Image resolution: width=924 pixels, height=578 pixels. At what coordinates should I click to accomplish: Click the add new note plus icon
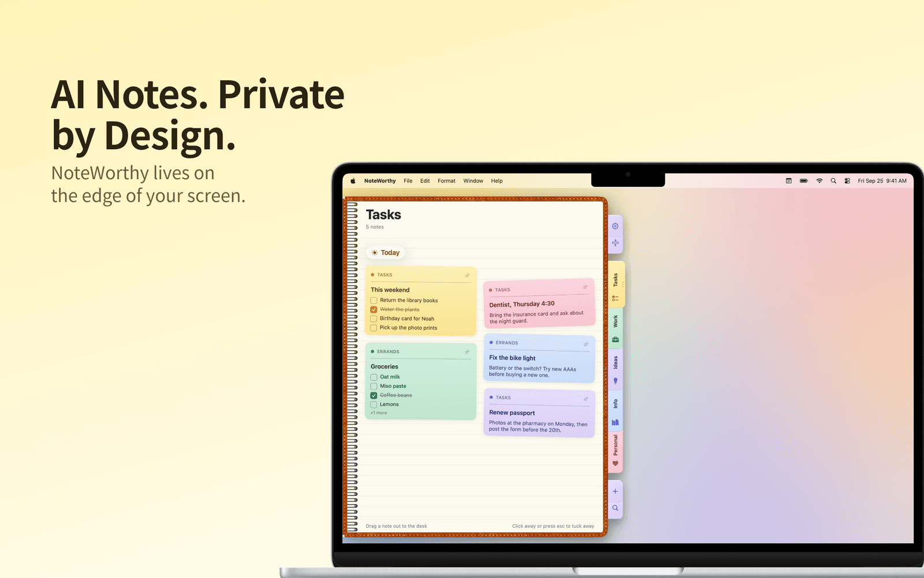[x=615, y=491]
